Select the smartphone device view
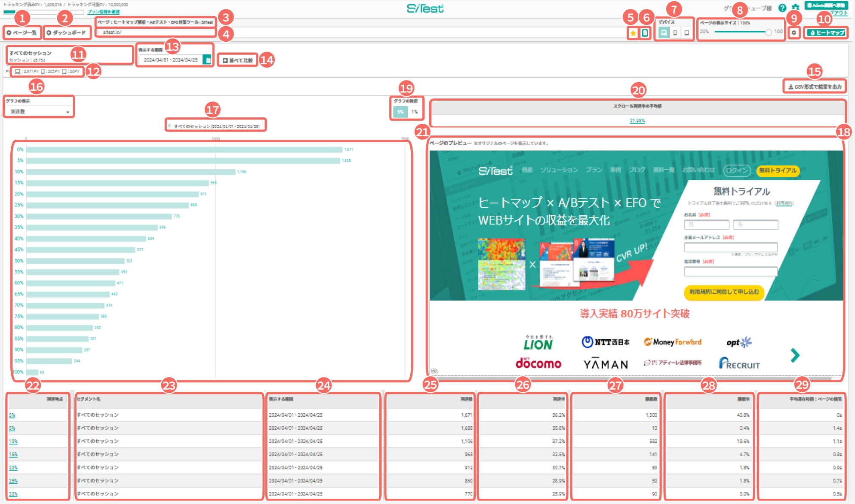The image size is (855, 504). pyautogui.click(x=675, y=33)
